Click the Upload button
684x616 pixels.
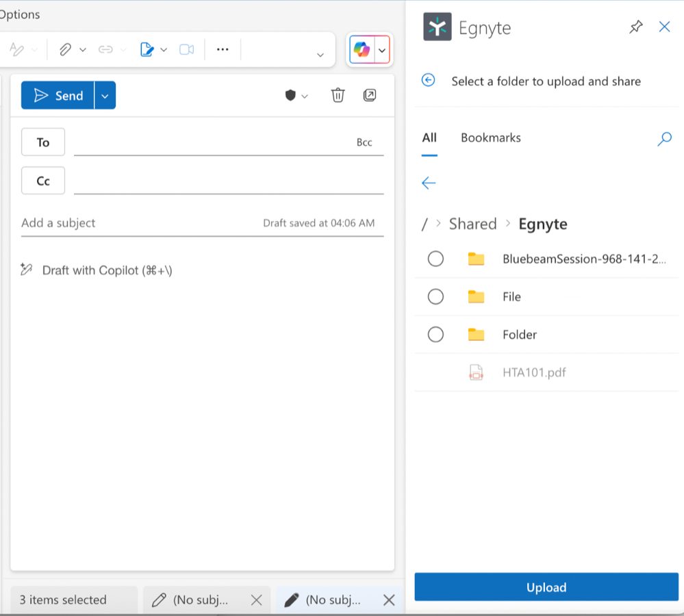pos(546,587)
